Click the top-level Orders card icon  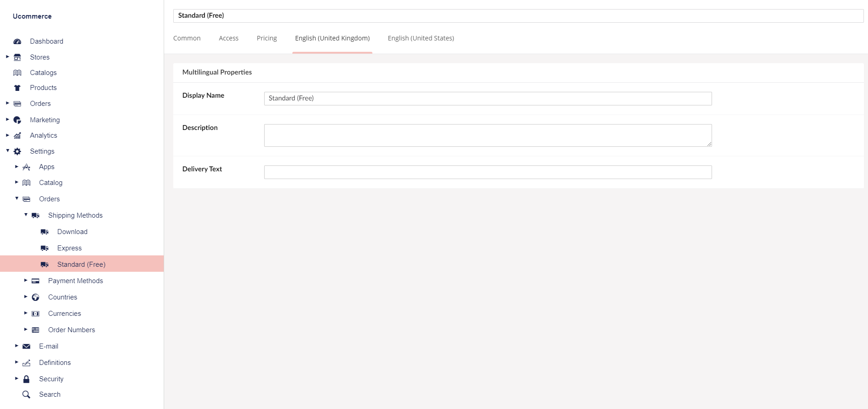pos(17,104)
